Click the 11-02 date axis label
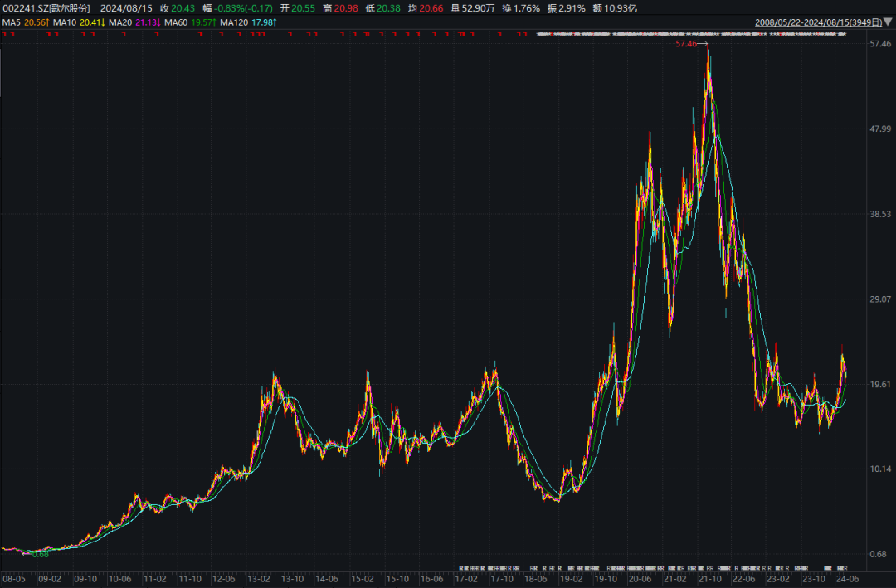This screenshot has width=896, height=588. [x=155, y=579]
